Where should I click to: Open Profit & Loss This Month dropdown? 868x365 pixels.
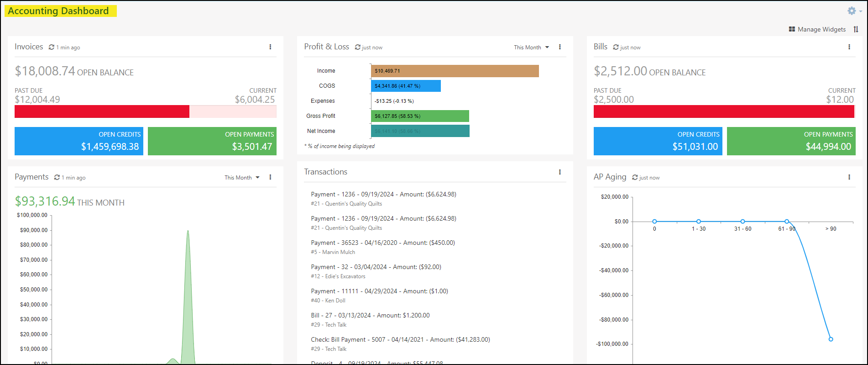tap(531, 47)
